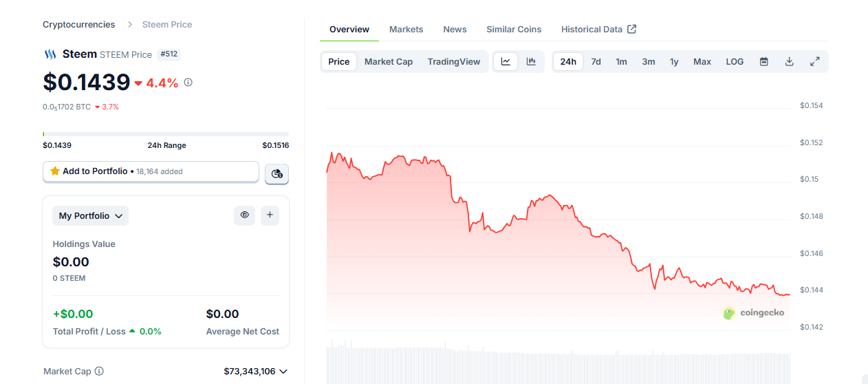Click the Market Cap info icon
The height and width of the screenshot is (384, 868).
[99, 371]
